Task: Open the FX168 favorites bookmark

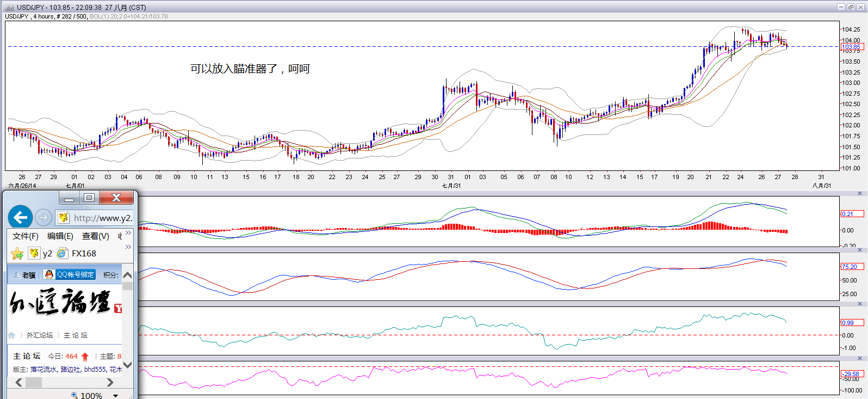Action: pos(77,253)
